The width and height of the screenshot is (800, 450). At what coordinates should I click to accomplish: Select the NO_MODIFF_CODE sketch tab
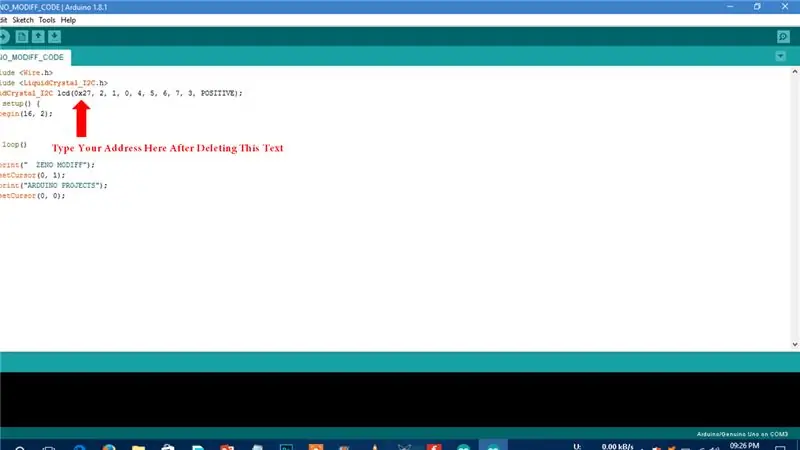34,57
